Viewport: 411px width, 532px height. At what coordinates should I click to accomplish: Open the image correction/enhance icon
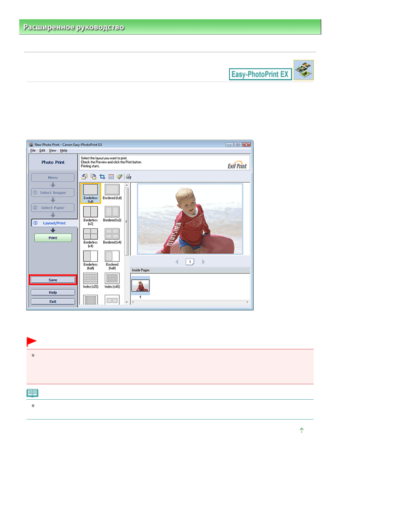tap(120, 177)
